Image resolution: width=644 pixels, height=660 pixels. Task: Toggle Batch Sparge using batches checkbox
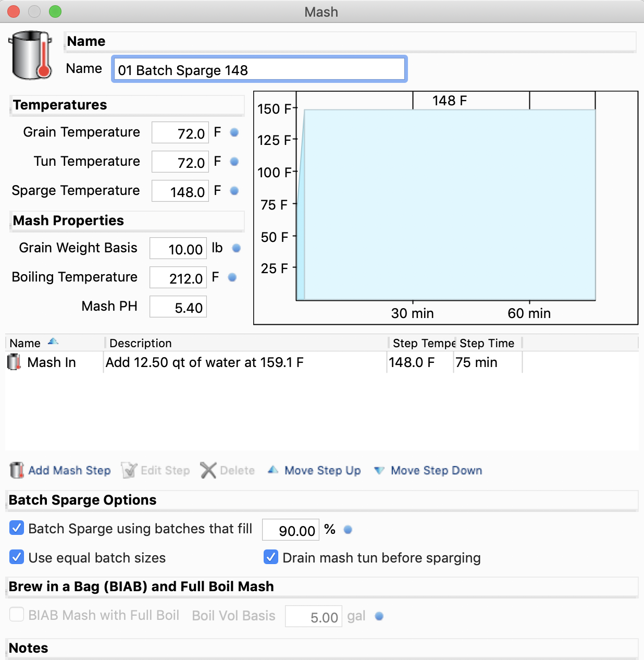click(17, 528)
